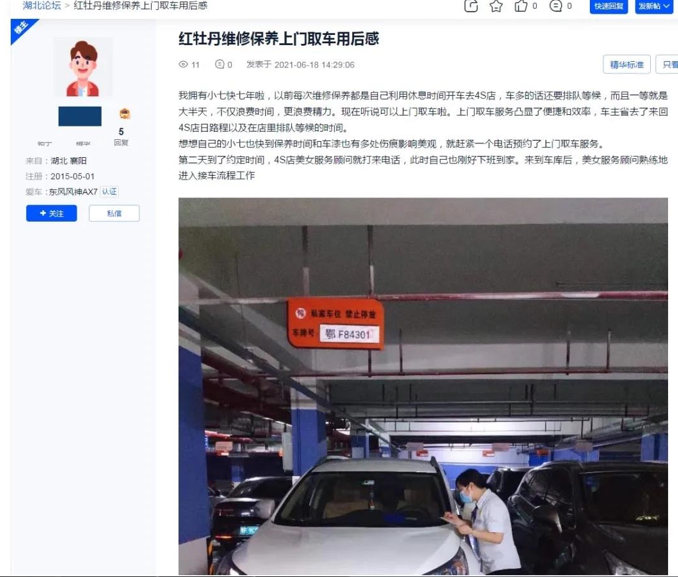This screenshot has height=577, width=678.
Task: Open the poster's avatar profile picture
Action: (83, 67)
